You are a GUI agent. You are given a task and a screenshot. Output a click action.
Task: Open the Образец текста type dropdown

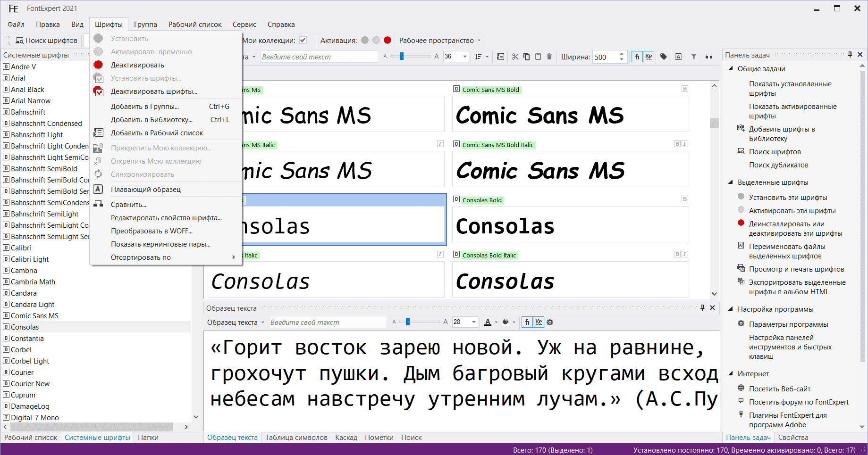tap(236, 323)
